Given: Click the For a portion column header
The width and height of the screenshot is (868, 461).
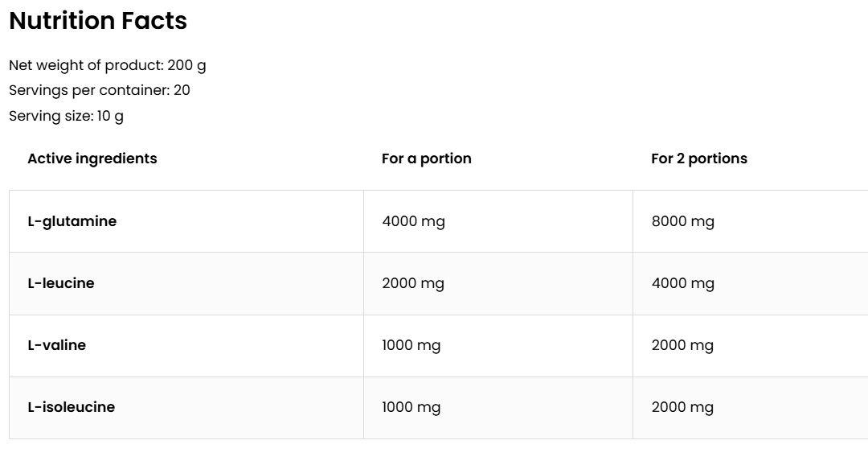Looking at the screenshot, I should (x=426, y=158).
